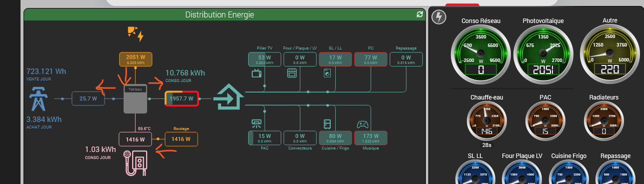The image size is (644, 184).
Task: Click the 28s label under Chauffe-eau
Action: (x=486, y=144)
